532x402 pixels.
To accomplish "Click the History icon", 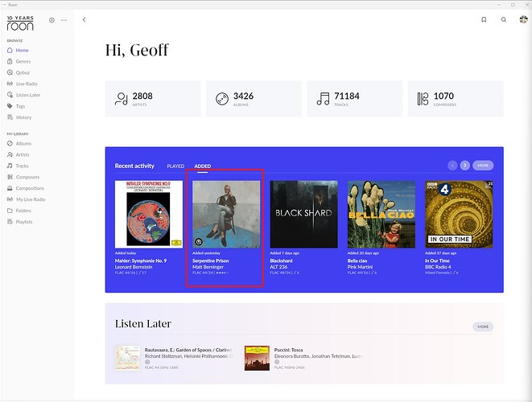I will coord(10,117).
